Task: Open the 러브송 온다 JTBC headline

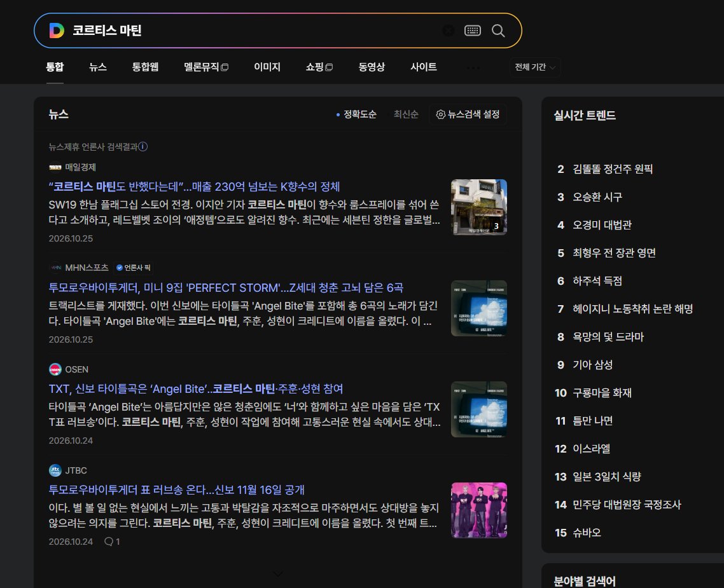Action: 176,489
